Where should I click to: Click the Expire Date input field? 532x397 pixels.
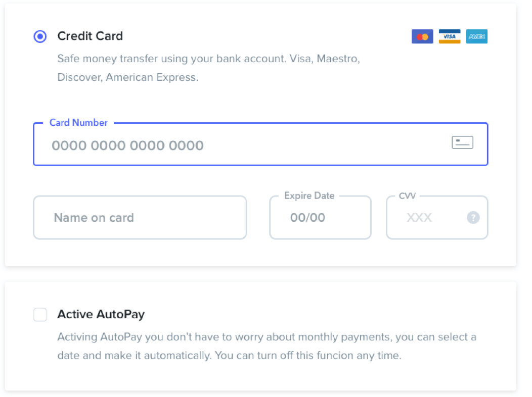(320, 218)
